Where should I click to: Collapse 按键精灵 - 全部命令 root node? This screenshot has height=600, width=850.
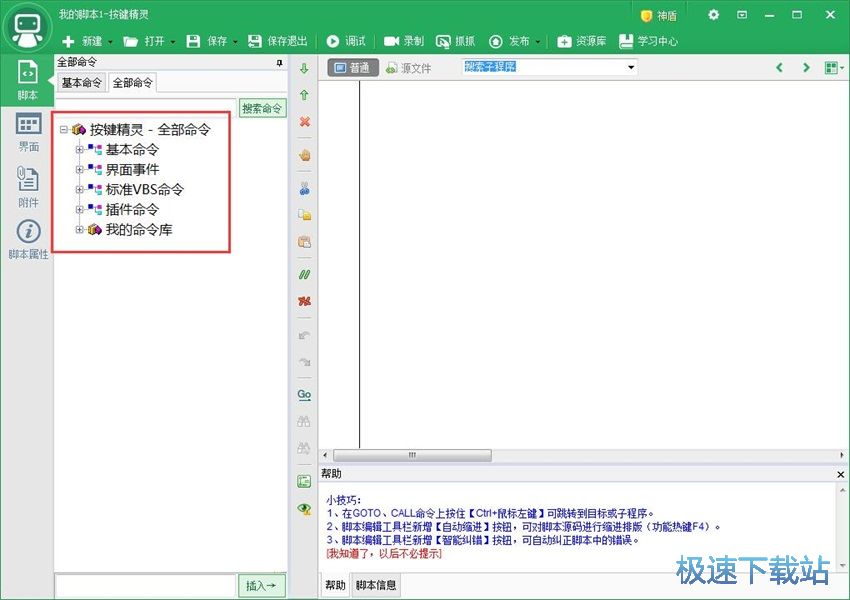coord(64,130)
